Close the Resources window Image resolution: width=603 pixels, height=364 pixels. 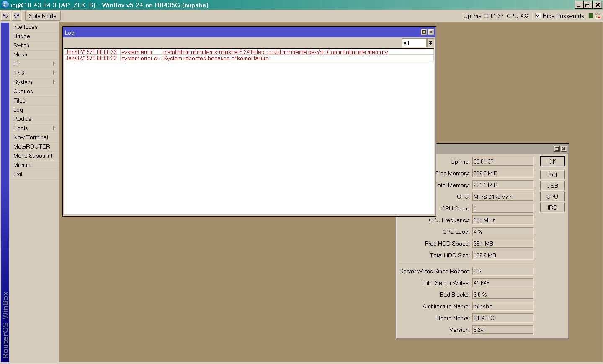[x=564, y=149]
